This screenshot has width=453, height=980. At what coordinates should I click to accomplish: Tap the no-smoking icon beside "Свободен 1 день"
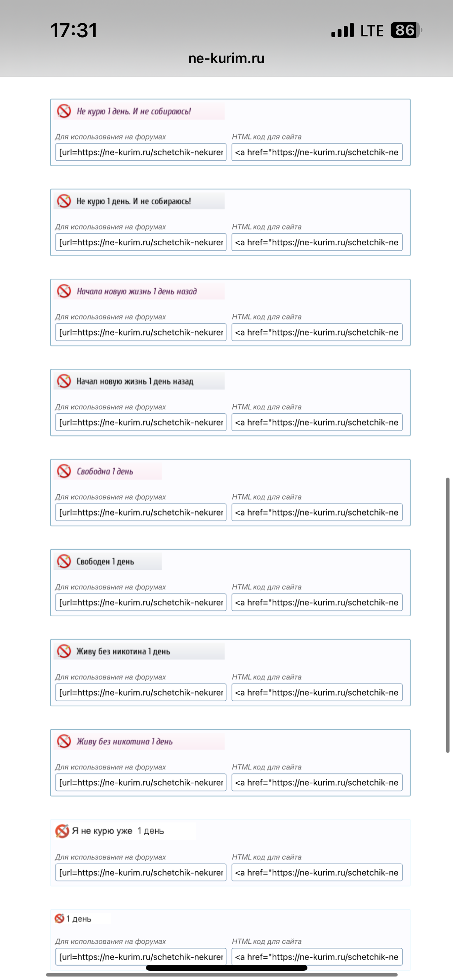coord(64,561)
